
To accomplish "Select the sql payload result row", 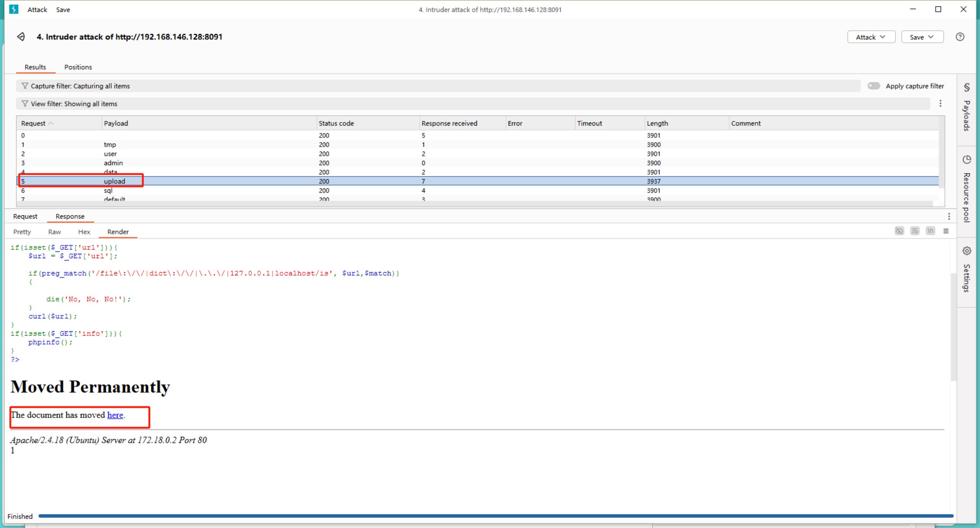I will 108,191.
